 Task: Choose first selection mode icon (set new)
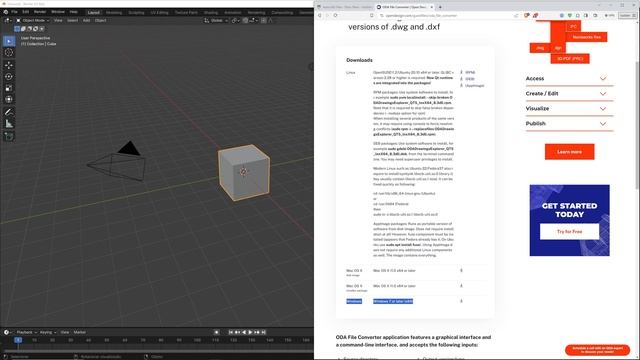pos(17,29)
